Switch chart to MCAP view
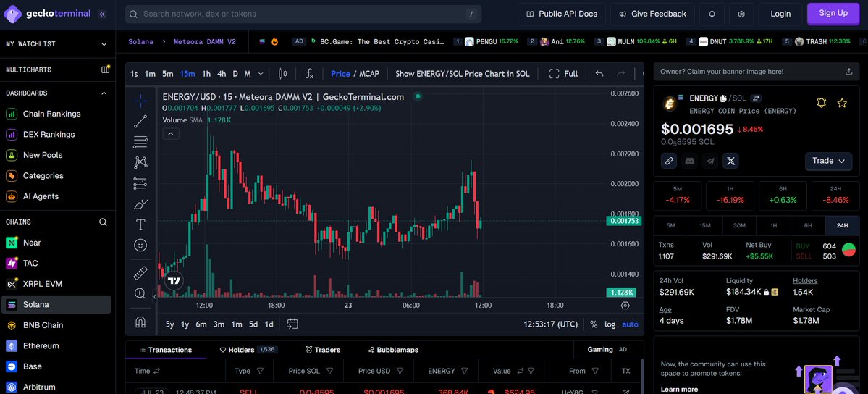The image size is (868, 394). (x=369, y=74)
